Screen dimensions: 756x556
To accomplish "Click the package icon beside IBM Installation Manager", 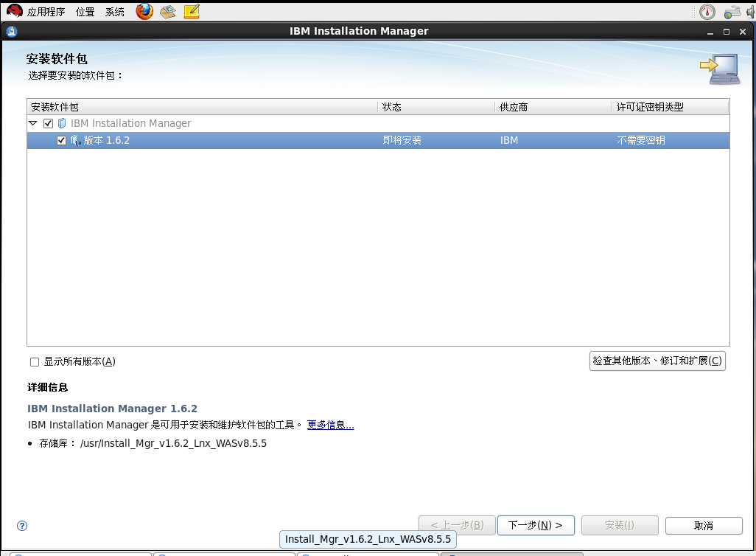I will coord(62,124).
